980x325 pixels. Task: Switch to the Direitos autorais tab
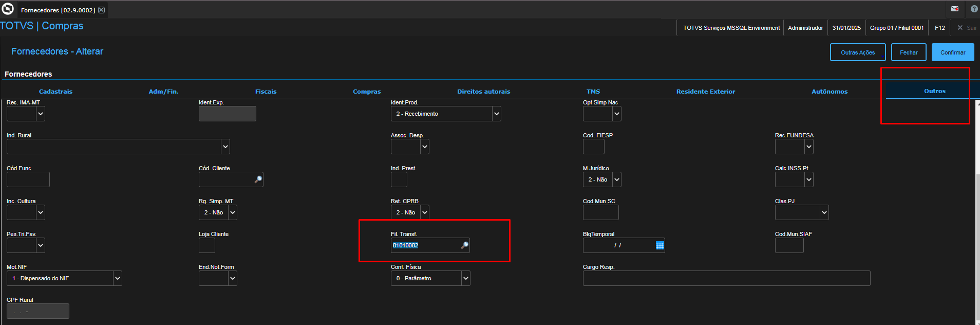pos(483,92)
